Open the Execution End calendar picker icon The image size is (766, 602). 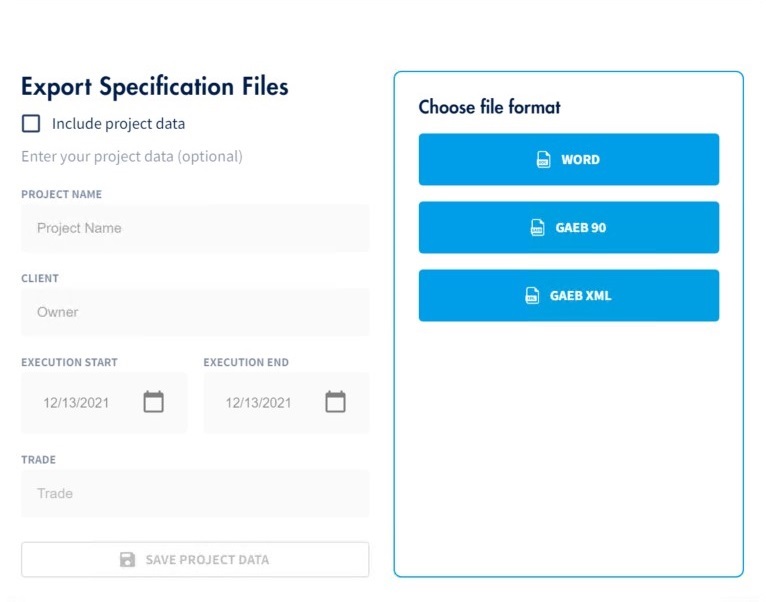(x=335, y=402)
